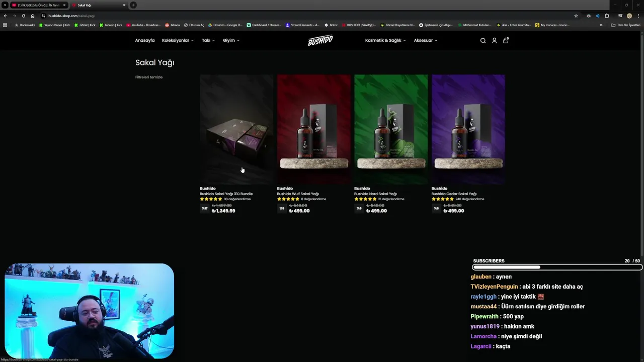This screenshot has width=644, height=362.
Task: Open StreamElements bookmark
Action: point(302,25)
